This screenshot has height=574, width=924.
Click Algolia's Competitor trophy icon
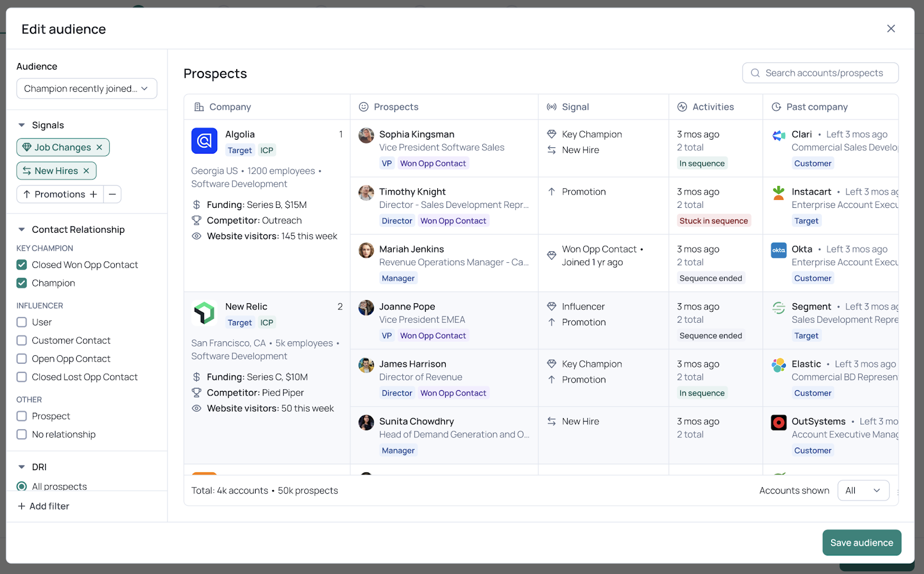coord(196,221)
